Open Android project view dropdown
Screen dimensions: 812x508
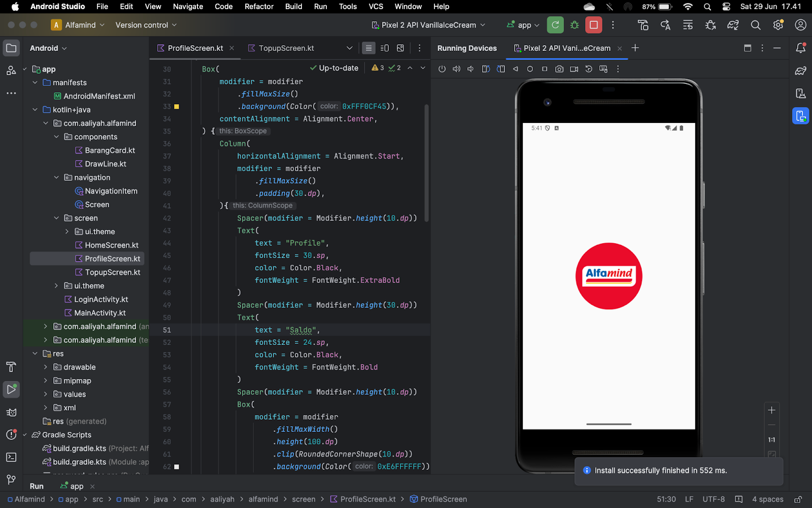[48, 48]
